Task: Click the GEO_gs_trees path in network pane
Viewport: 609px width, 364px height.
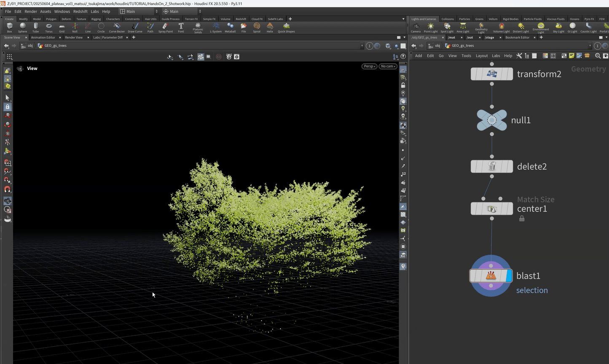Action: pos(462,45)
